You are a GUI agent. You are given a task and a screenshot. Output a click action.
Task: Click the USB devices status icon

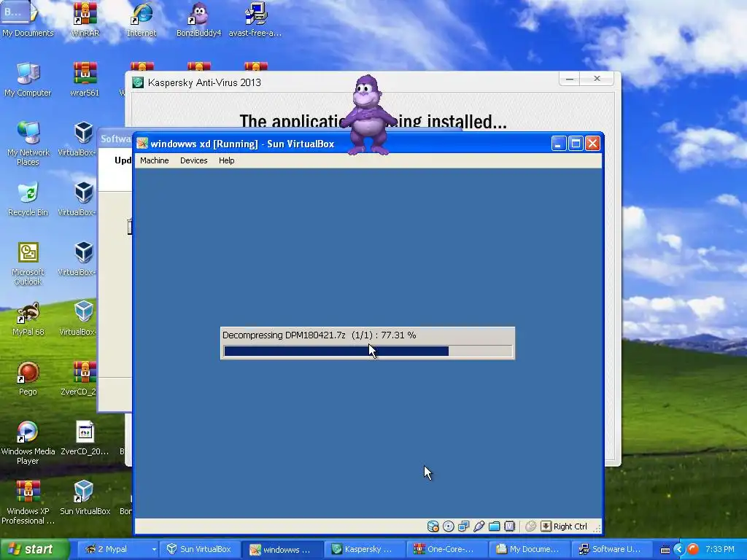[x=479, y=526]
